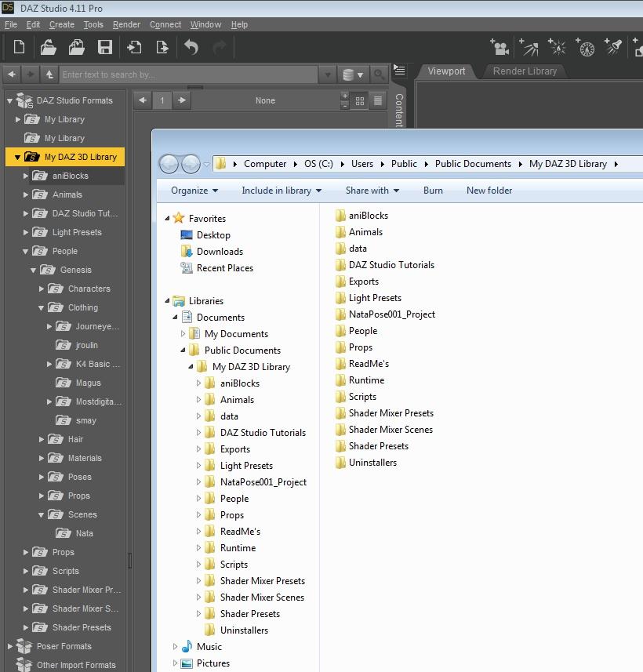The image size is (643, 672).
Task: Create a new spotlight
Action: click(613, 47)
